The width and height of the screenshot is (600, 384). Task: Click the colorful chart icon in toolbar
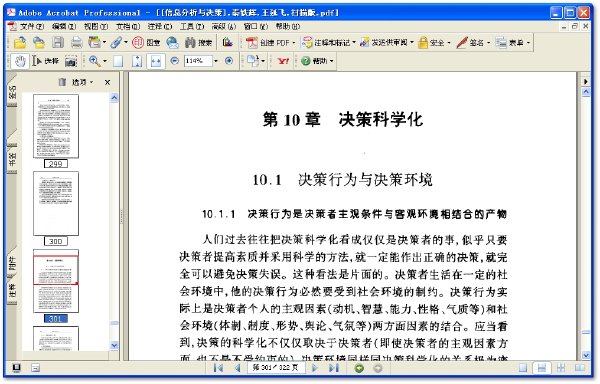(x=227, y=42)
